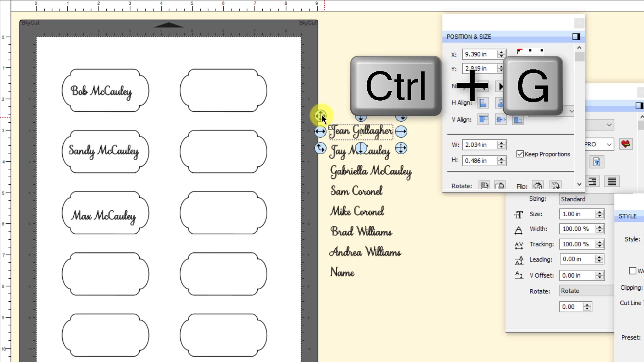Click the first Flip icon
The image size is (644, 362).
538,185
